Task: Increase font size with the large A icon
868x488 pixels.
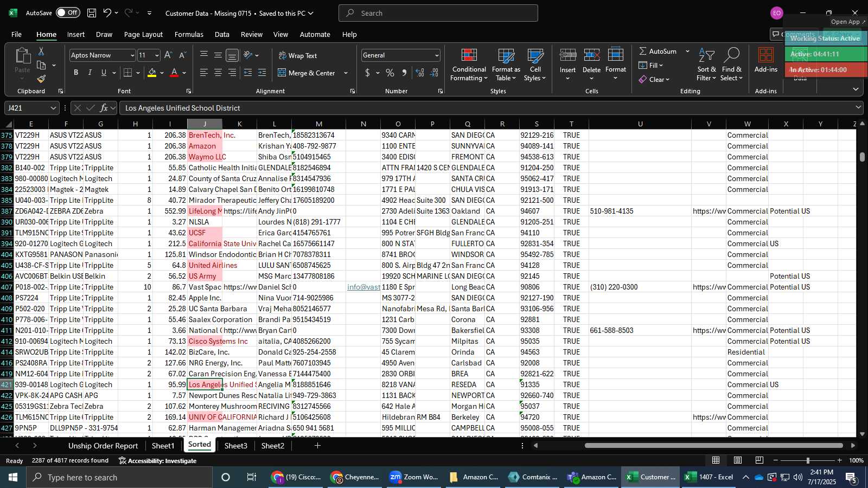Action: [x=168, y=55]
